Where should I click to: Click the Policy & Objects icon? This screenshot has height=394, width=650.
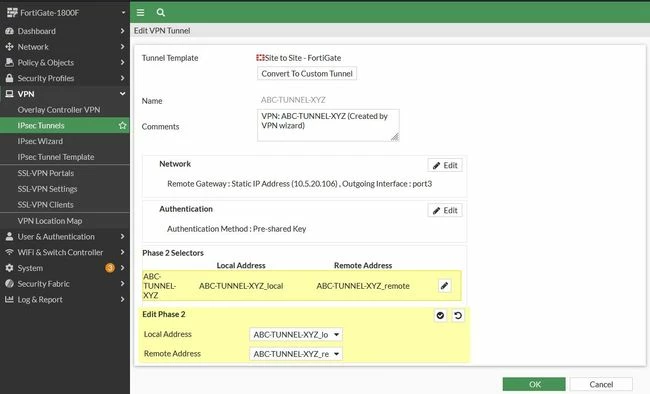(x=9, y=63)
